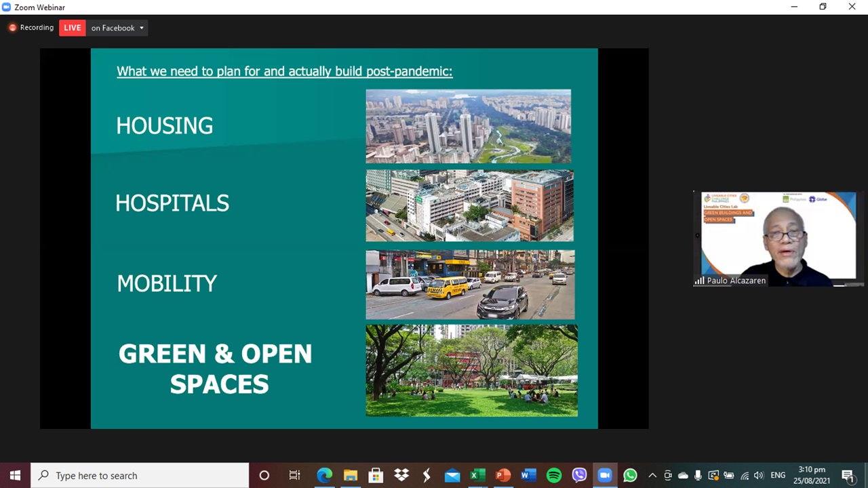Open WhatsApp from the taskbar
Viewport: 868px width, 488px height.
630,475
